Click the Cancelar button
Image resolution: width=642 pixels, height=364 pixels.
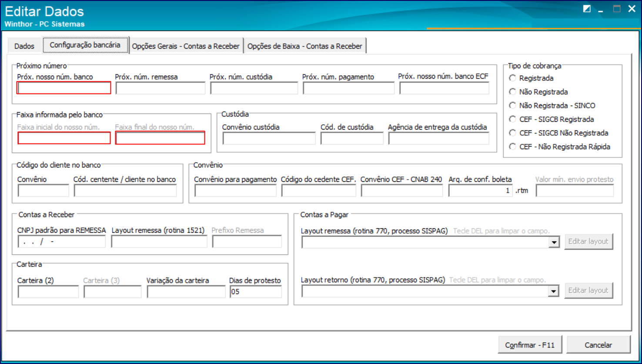tap(598, 345)
